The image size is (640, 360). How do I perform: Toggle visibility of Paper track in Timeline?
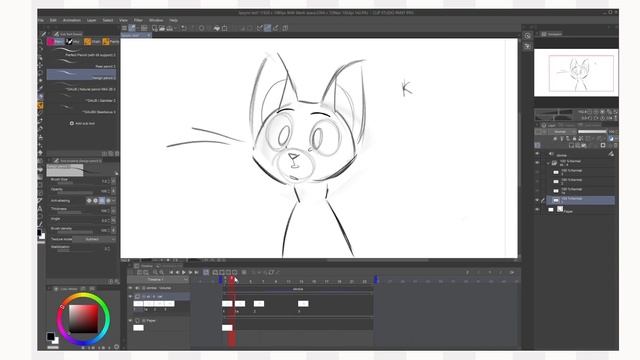point(131,321)
